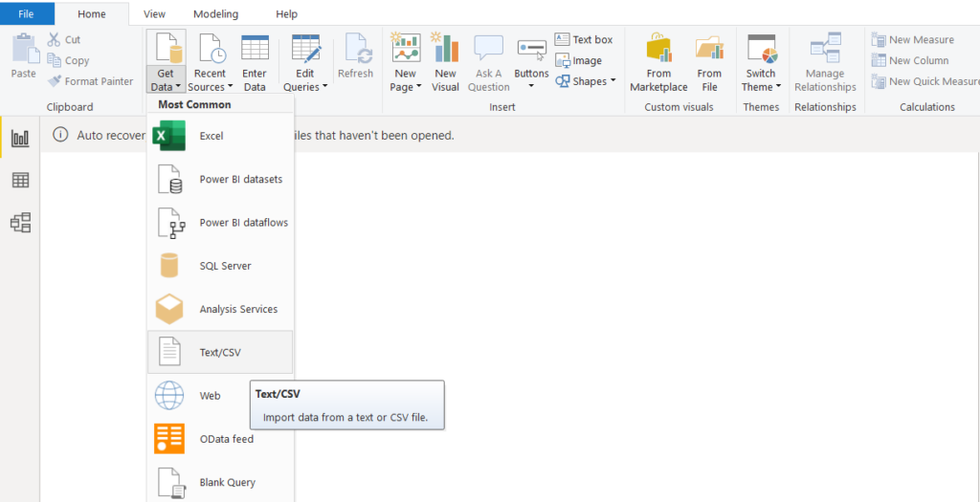Screen dimensions: 980x502
Task: Insert a Text box
Action: tap(584, 39)
